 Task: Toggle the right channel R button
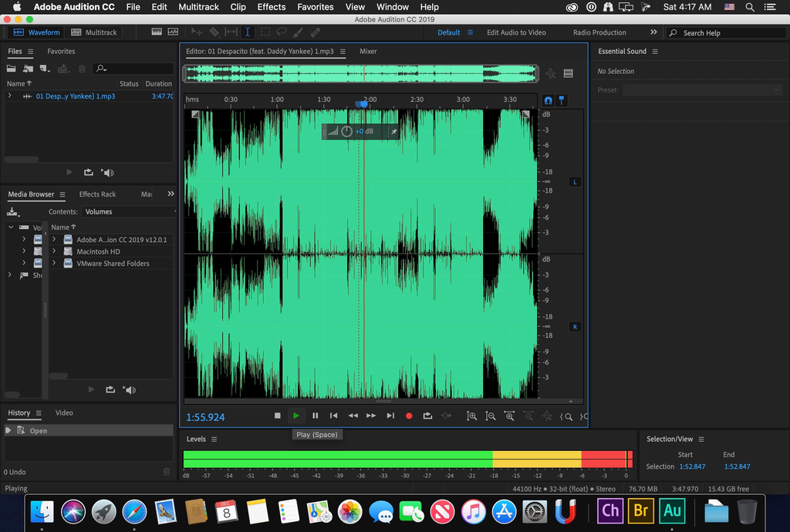(x=574, y=327)
